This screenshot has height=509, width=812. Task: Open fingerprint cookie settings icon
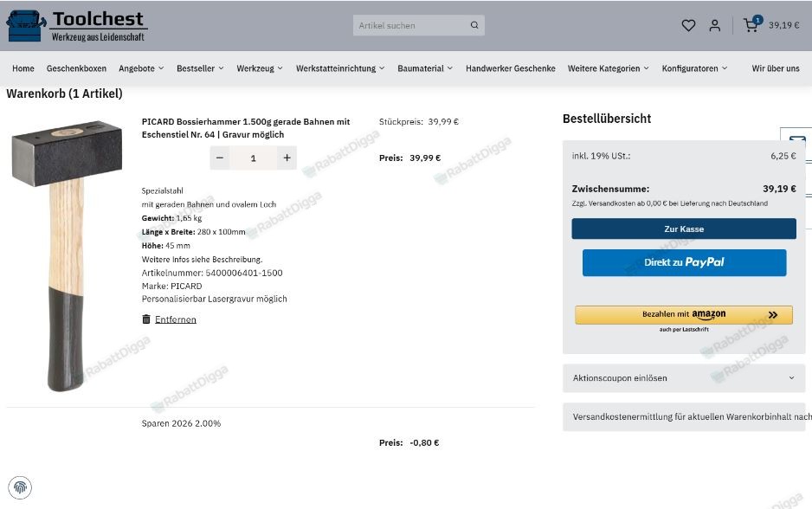click(20, 487)
